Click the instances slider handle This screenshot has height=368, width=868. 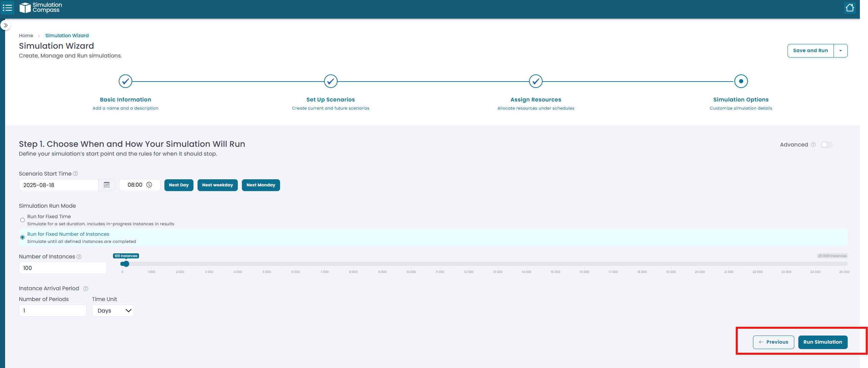pyautogui.click(x=126, y=264)
